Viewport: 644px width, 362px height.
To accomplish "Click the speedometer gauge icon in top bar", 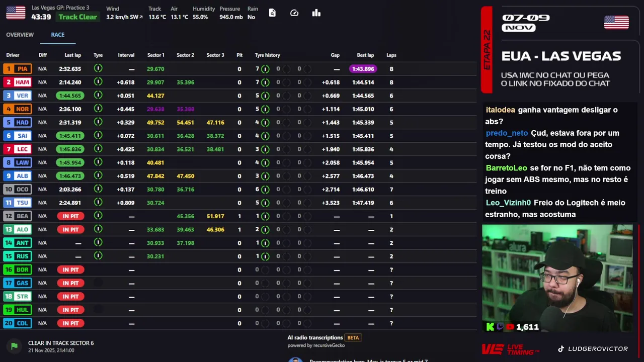I will tap(294, 13).
